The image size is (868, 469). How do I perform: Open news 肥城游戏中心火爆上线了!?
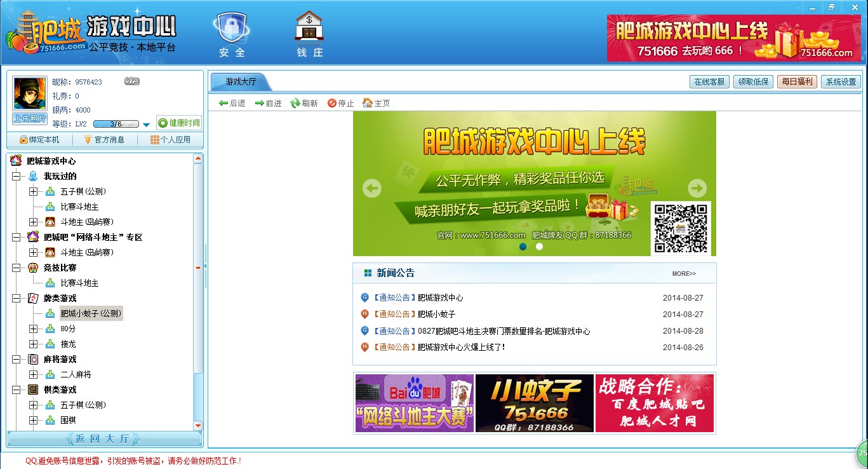(461, 347)
